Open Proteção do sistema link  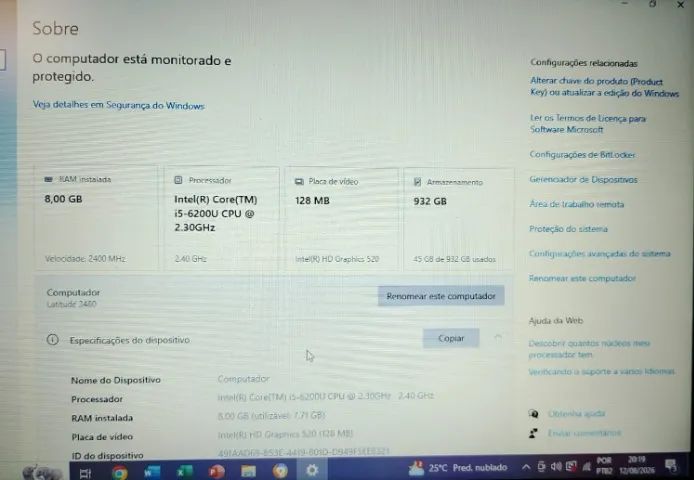click(568, 229)
